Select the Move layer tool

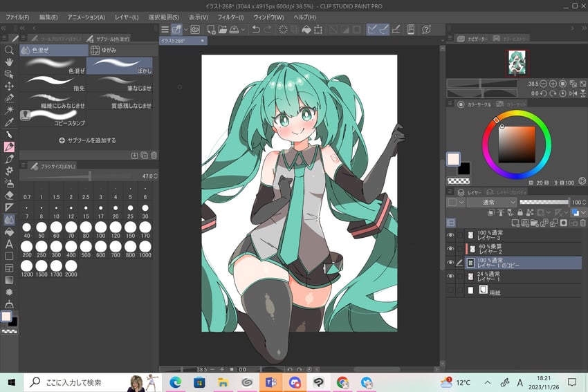tap(9, 86)
